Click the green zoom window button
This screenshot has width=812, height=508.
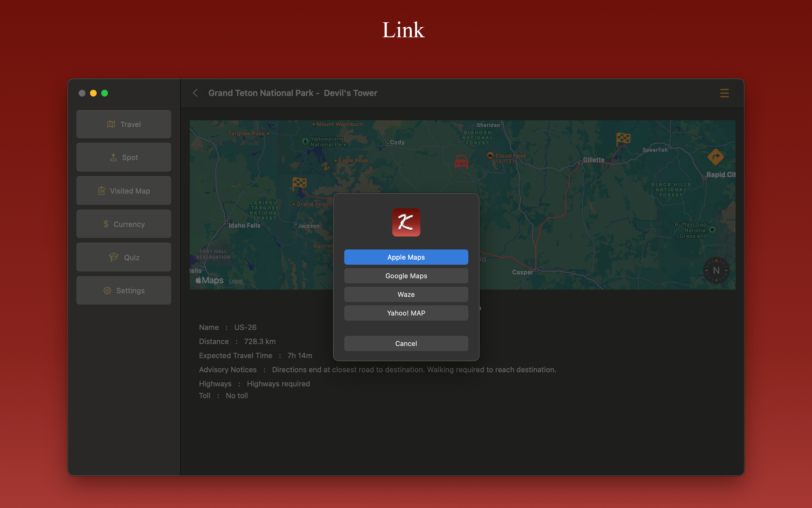tap(105, 93)
